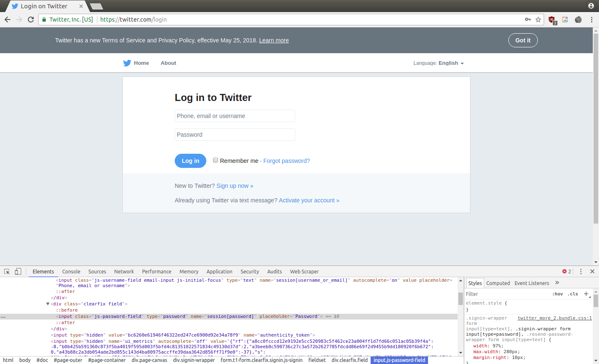The height and width of the screenshot is (364, 599).
Task: Switch to the Console tab
Action: [x=71, y=271]
